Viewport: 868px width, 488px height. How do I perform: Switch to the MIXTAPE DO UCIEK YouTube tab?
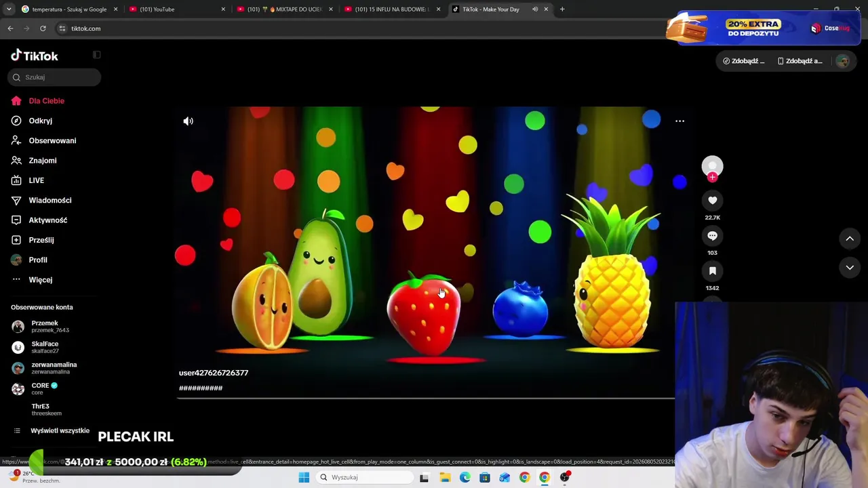[x=285, y=9]
